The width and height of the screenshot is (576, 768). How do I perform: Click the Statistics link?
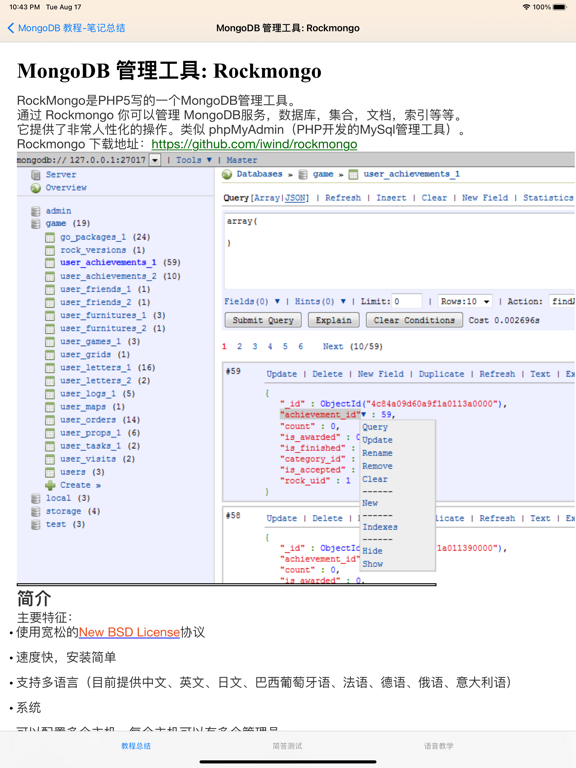(x=548, y=198)
